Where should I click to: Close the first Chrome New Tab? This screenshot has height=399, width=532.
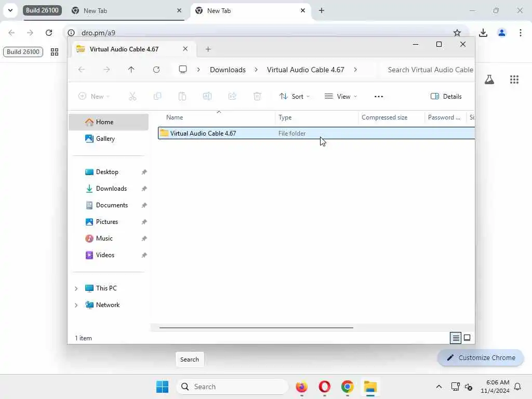[179, 10]
